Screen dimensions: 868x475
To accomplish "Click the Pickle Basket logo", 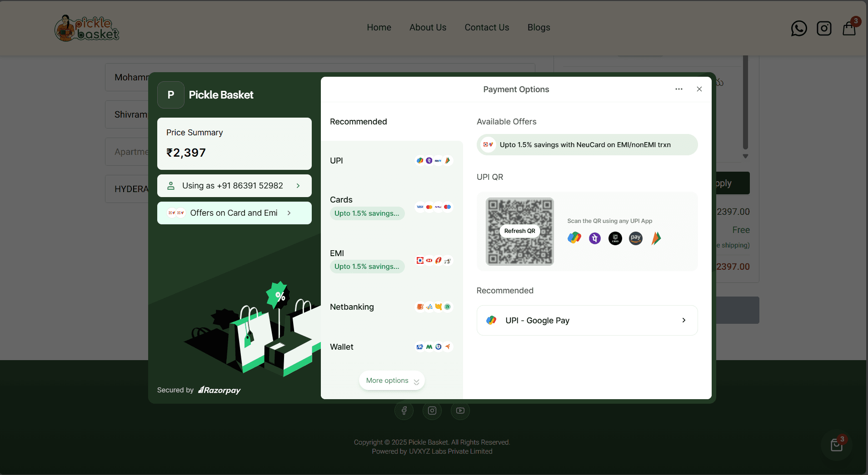I will click(87, 28).
